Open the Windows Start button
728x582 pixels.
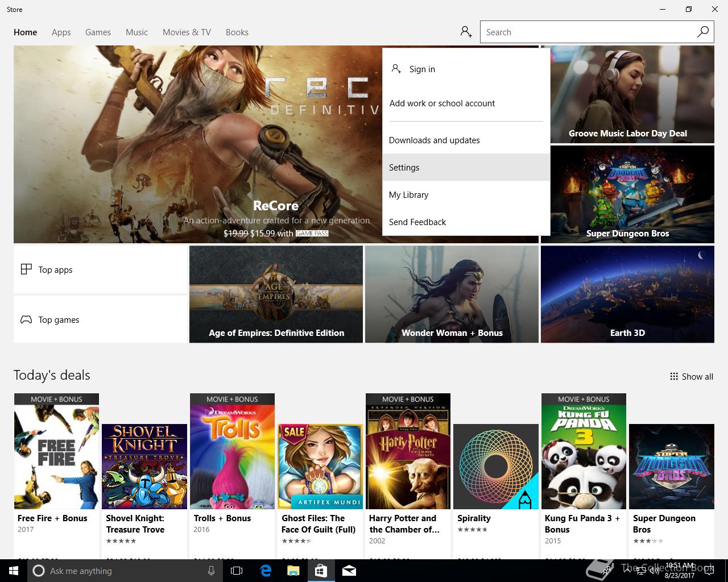click(14, 571)
